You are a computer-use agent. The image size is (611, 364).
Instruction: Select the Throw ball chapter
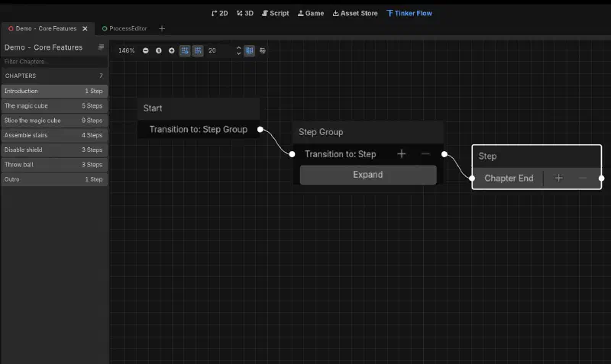coord(54,165)
